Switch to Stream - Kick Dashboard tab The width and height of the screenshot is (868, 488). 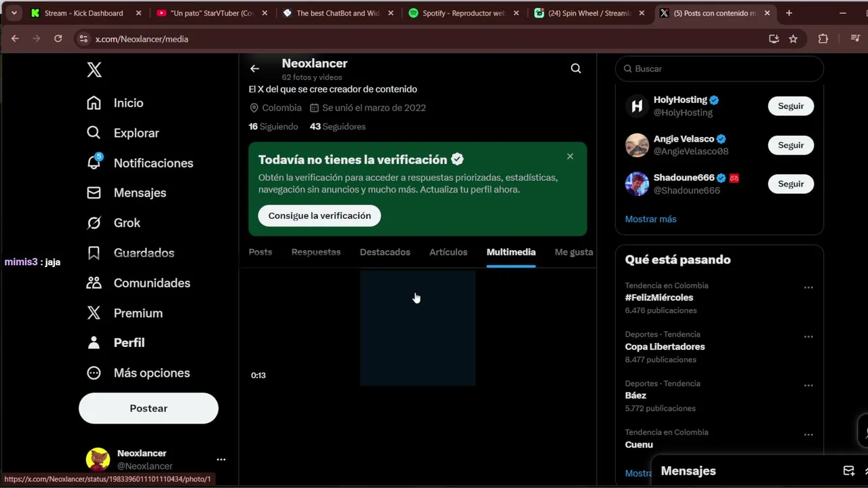85,13
